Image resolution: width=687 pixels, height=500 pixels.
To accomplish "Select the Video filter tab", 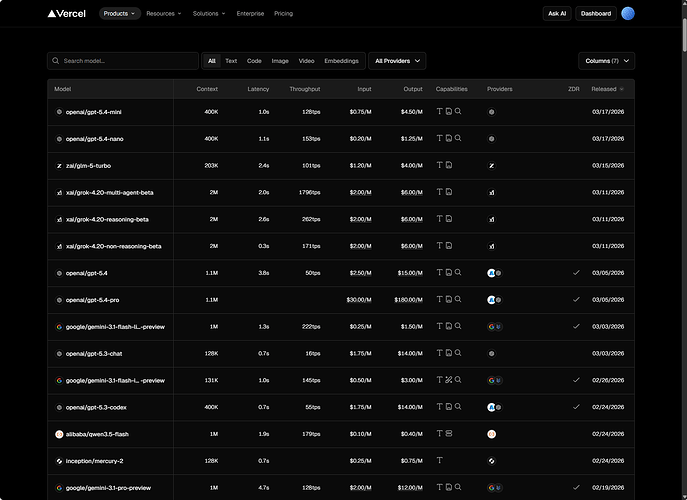I will pos(306,61).
